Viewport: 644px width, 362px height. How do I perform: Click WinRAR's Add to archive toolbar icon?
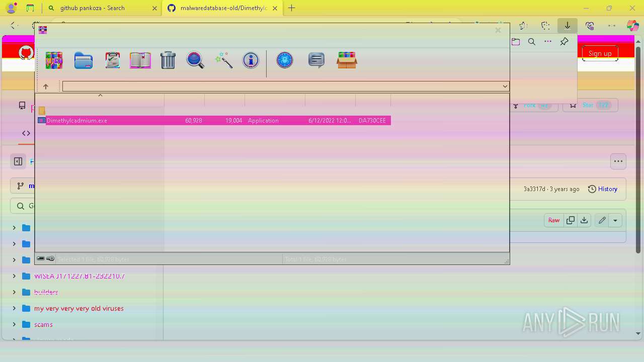click(54, 60)
